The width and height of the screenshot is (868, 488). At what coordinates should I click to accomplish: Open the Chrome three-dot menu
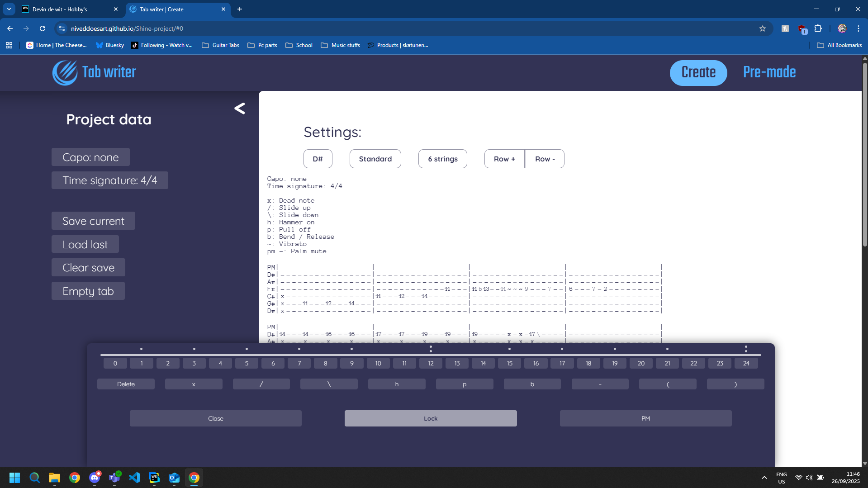point(859,28)
